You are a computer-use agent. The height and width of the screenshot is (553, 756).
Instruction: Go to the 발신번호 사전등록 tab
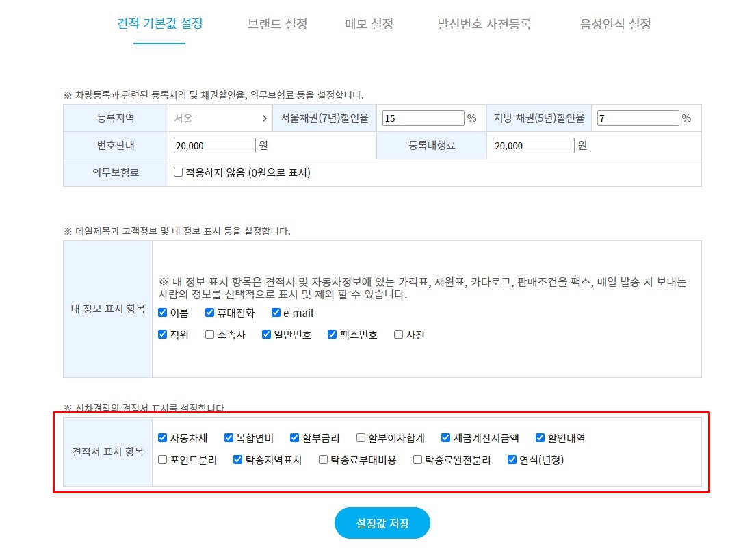(x=484, y=24)
